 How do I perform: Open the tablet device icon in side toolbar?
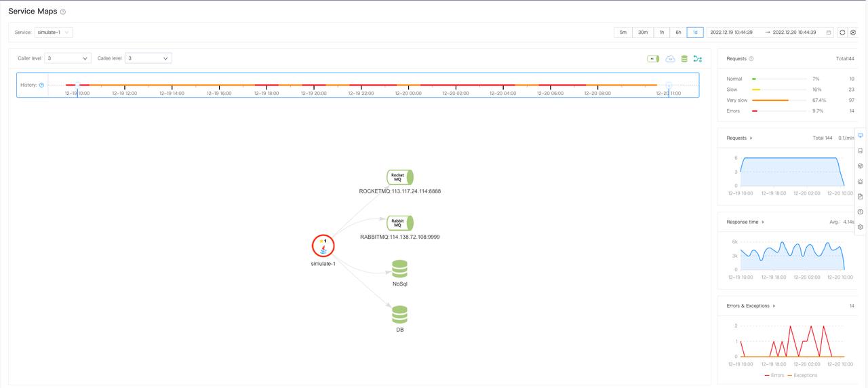pos(861,151)
